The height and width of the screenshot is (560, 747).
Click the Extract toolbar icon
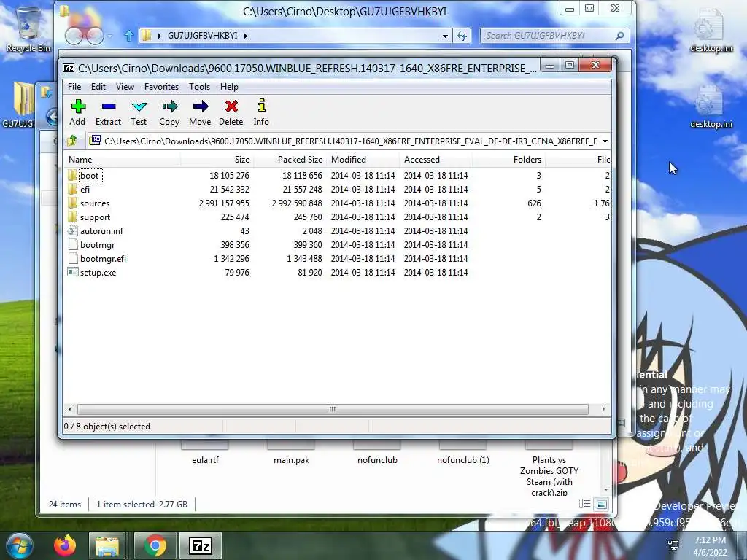108,112
